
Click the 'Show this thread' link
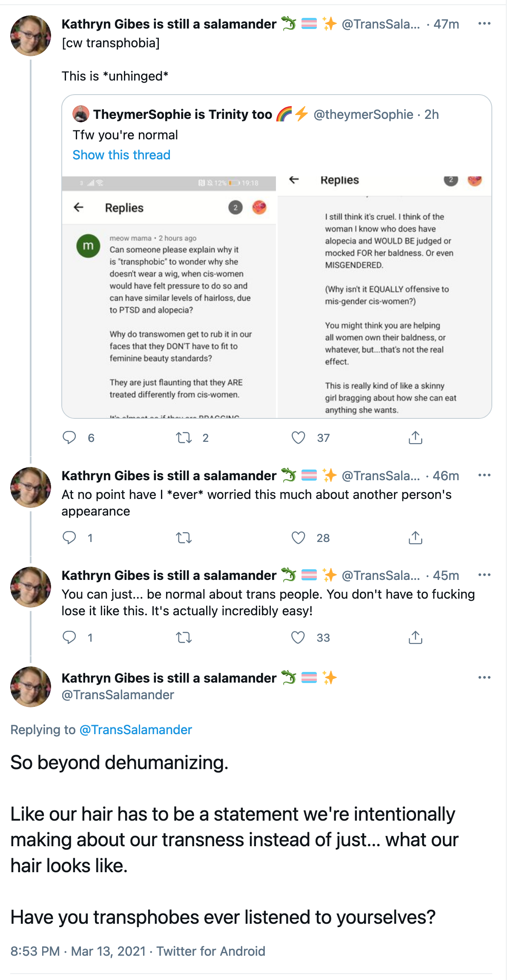[121, 155]
